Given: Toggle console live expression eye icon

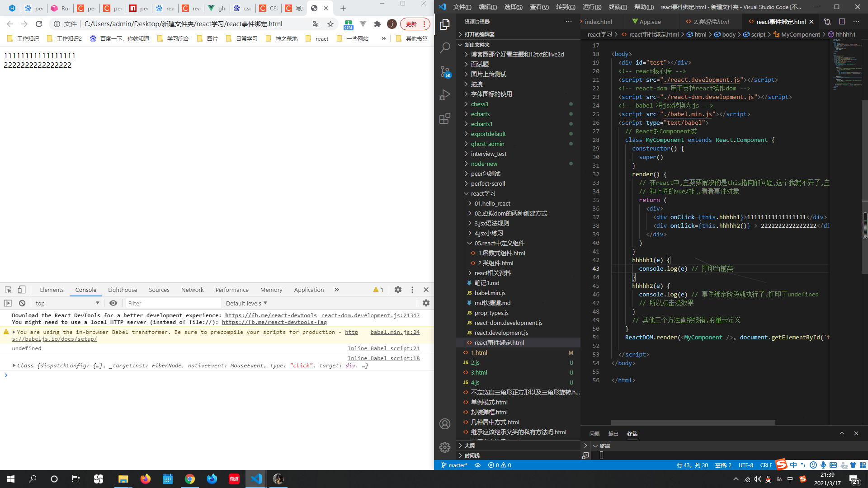Looking at the screenshot, I should point(113,303).
